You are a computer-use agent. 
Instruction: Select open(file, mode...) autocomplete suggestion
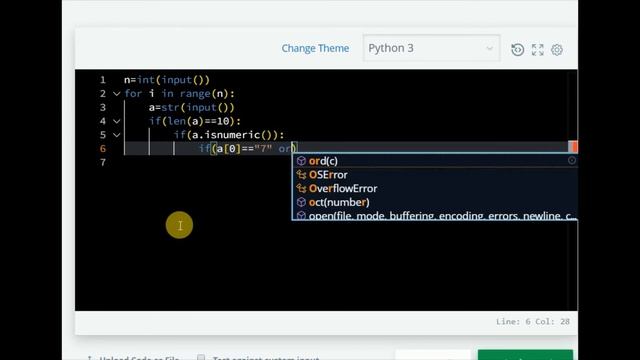click(x=435, y=215)
